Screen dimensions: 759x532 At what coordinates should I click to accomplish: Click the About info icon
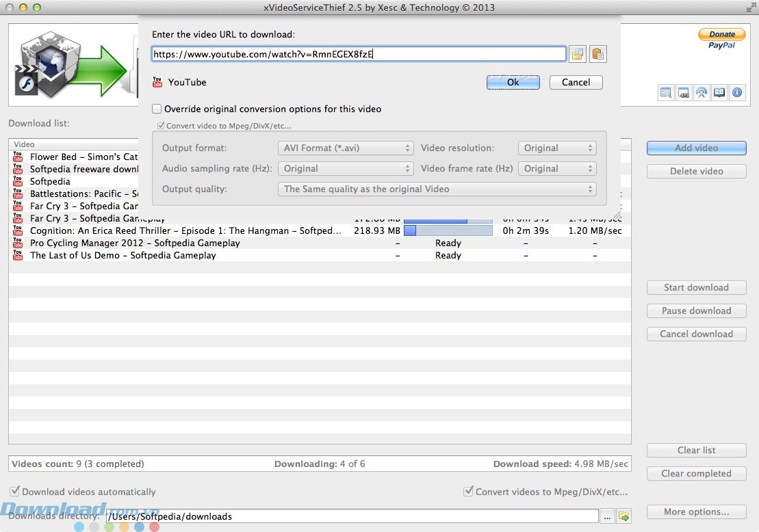(737, 92)
